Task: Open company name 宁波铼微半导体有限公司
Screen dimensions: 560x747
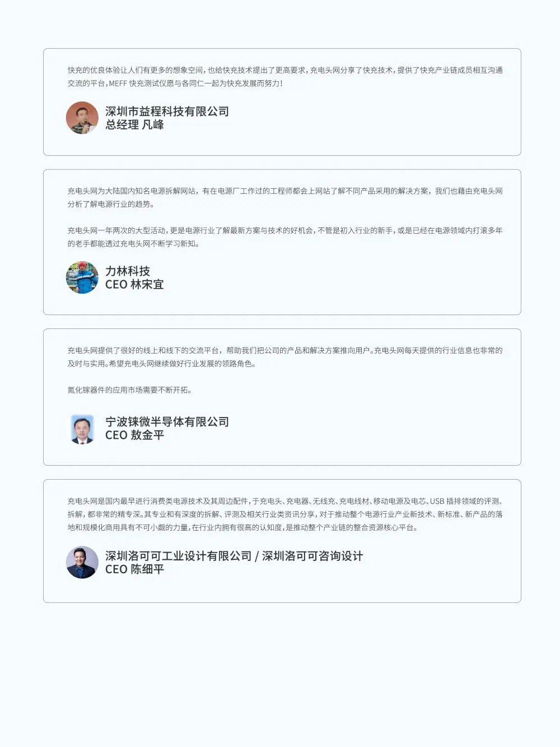Action: [167, 421]
